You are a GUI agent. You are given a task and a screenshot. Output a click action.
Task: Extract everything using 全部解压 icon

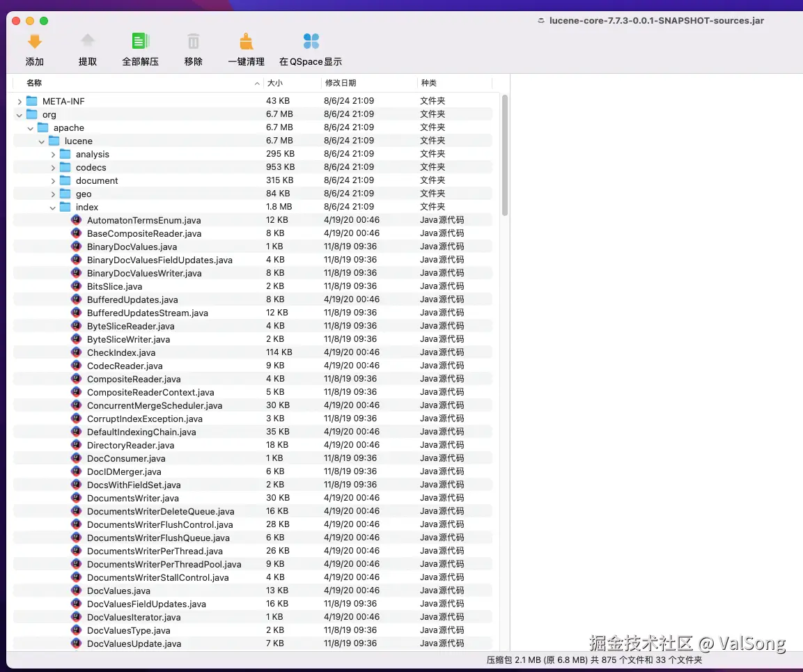tap(140, 41)
